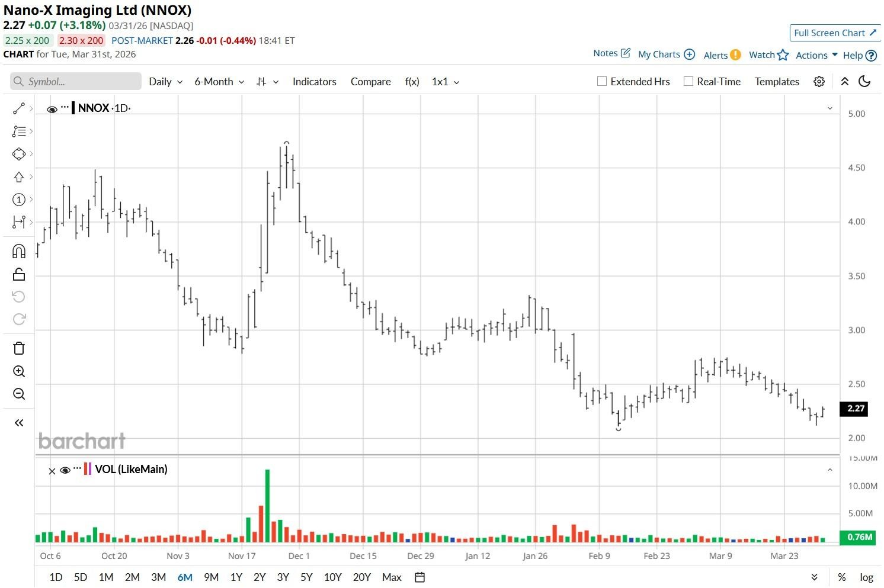The width and height of the screenshot is (884, 588).
Task: Enable the Real-Time checkbox
Action: coord(688,82)
